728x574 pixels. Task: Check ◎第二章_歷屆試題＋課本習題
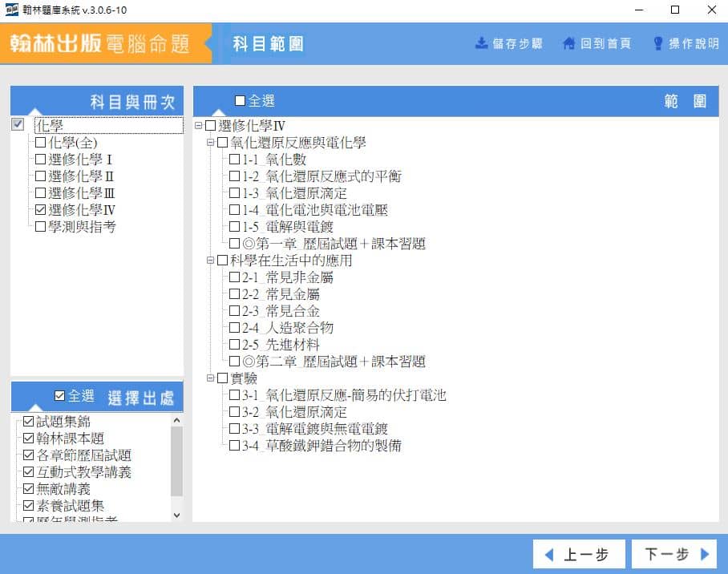tap(234, 362)
